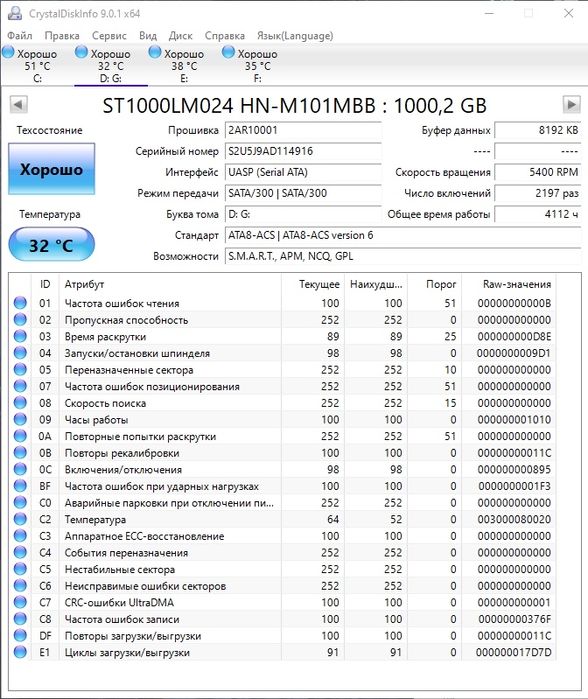Screen dimensions: 588x699
Task: Click the interface field UASP (Serial ATA)
Action: [303, 172]
